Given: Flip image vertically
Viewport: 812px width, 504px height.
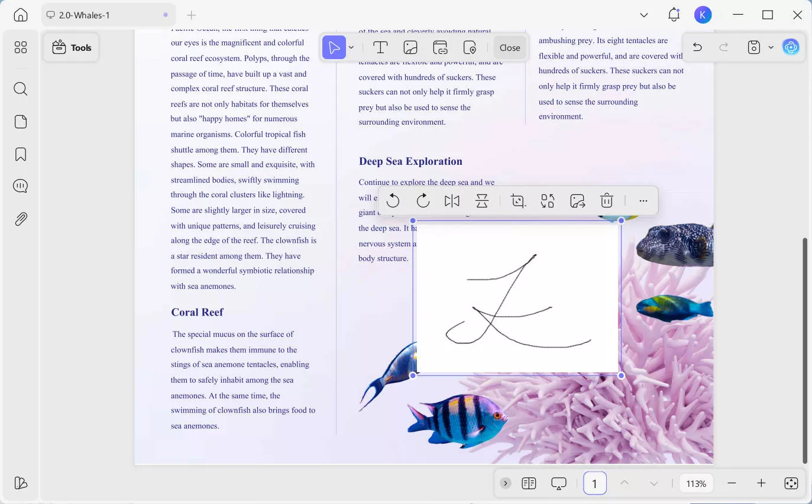Looking at the screenshot, I should 482,201.
